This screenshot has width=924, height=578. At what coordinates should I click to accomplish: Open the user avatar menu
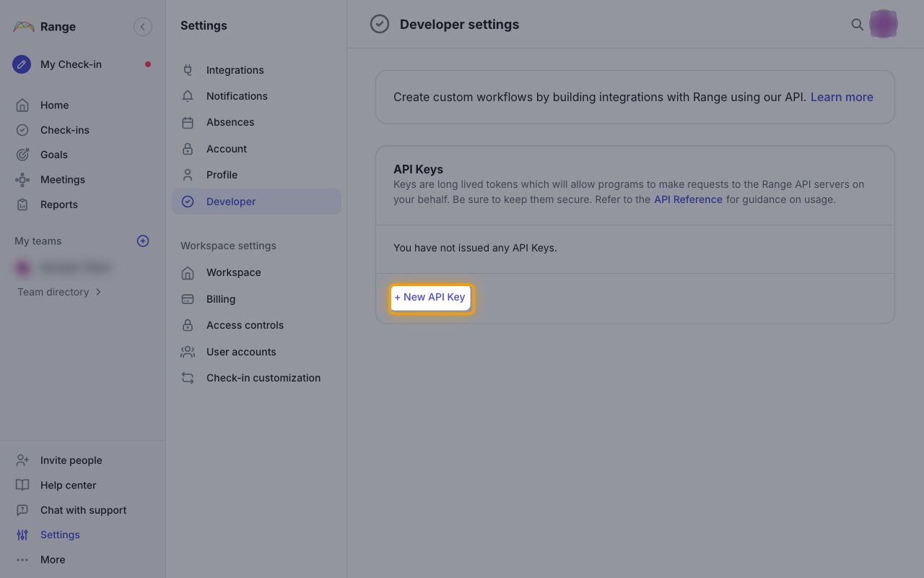point(884,25)
